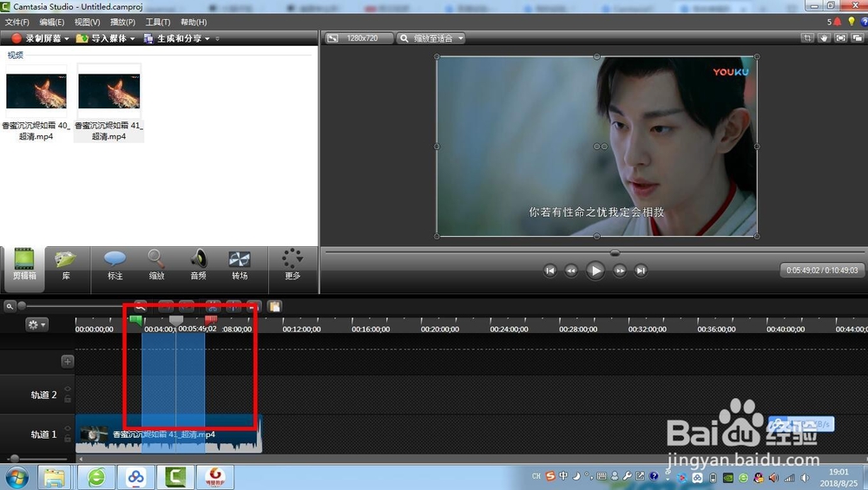
Task: Open notifications bell icon
Action: (x=837, y=22)
